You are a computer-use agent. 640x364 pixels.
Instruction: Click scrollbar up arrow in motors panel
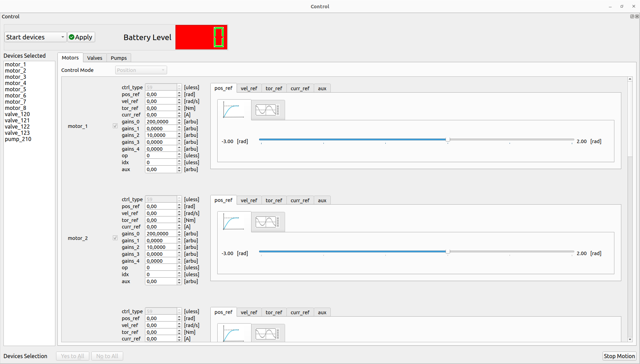(x=630, y=79)
